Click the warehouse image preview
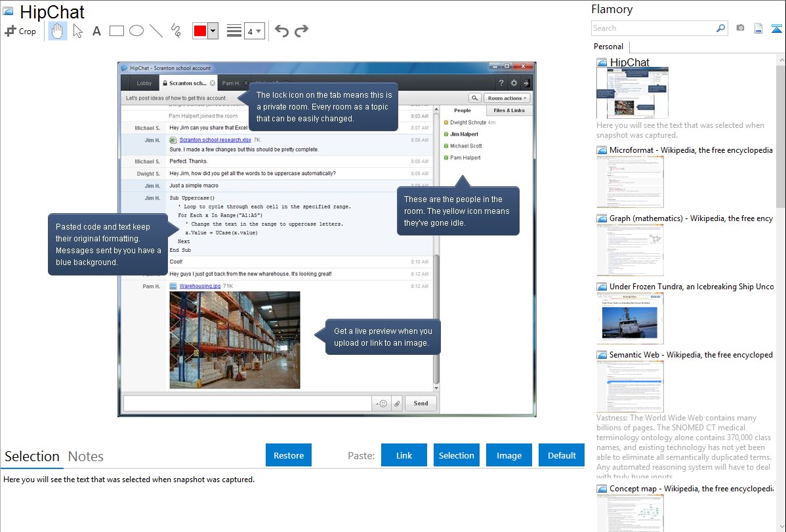The image size is (786, 532). [235, 340]
